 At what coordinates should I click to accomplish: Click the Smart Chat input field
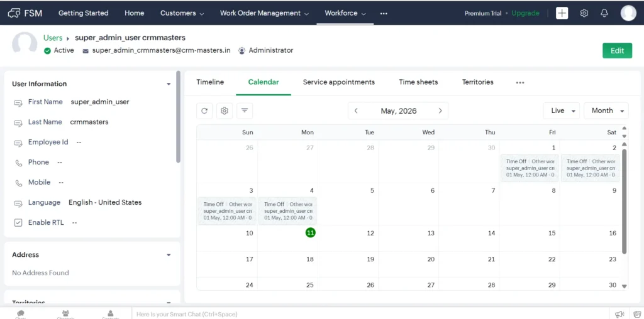tap(372, 314)
